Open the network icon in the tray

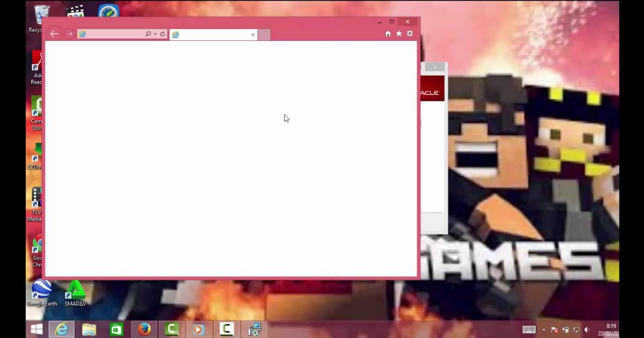pyautogui.click(x=576, y=330)
